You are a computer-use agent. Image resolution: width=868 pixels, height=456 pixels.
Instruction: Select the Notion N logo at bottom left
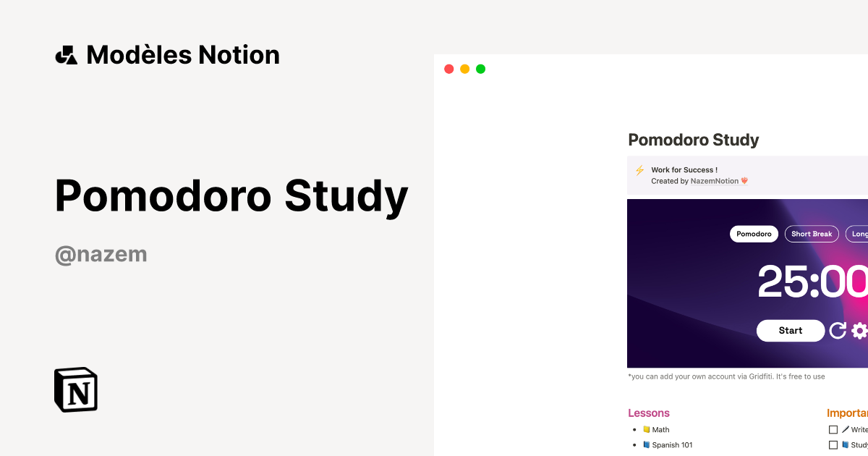[x=75, y=389]
